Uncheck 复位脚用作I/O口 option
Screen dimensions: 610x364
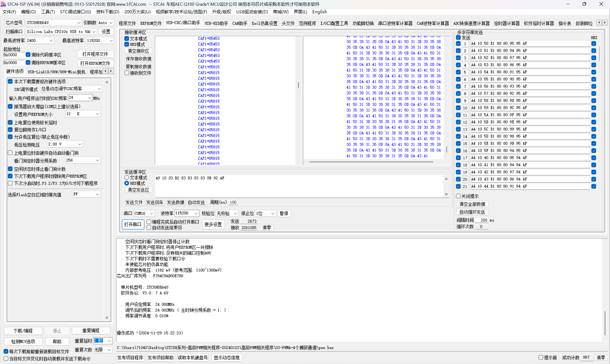point(10,130)
